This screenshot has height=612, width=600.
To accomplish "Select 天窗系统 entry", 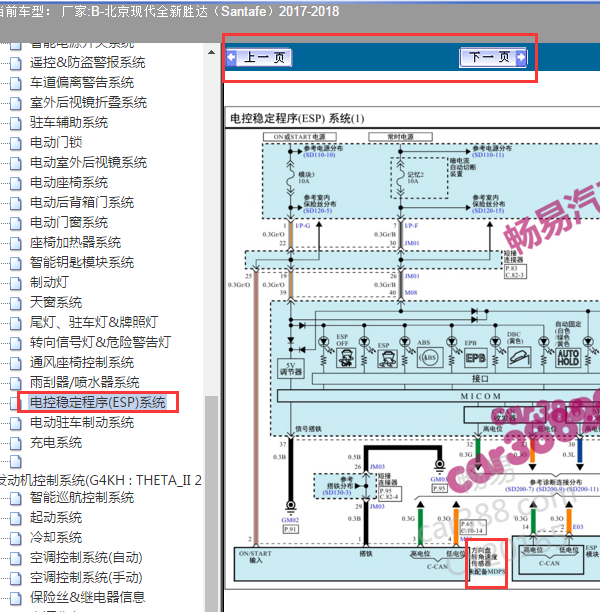I will [56, 302].
